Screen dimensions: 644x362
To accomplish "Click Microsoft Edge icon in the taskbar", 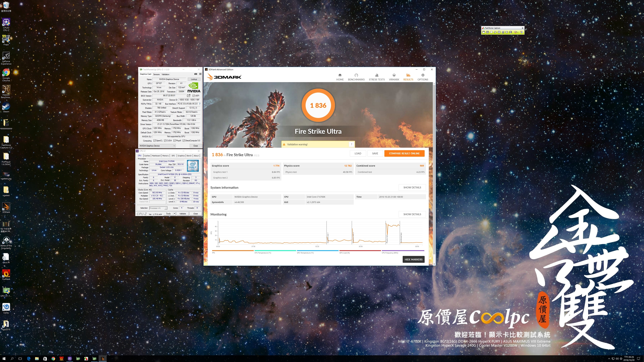I will point(29,358).
